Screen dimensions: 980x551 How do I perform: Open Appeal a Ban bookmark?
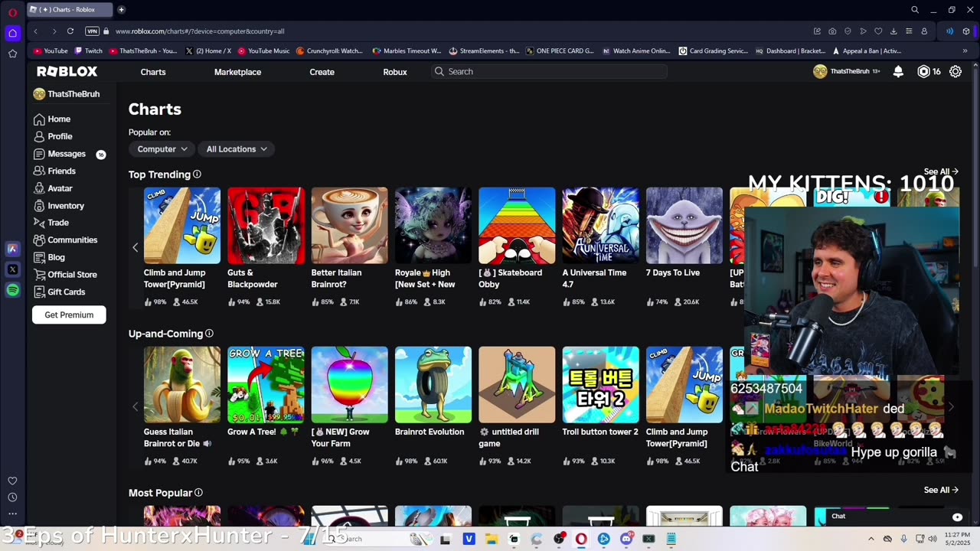[866, 51]
